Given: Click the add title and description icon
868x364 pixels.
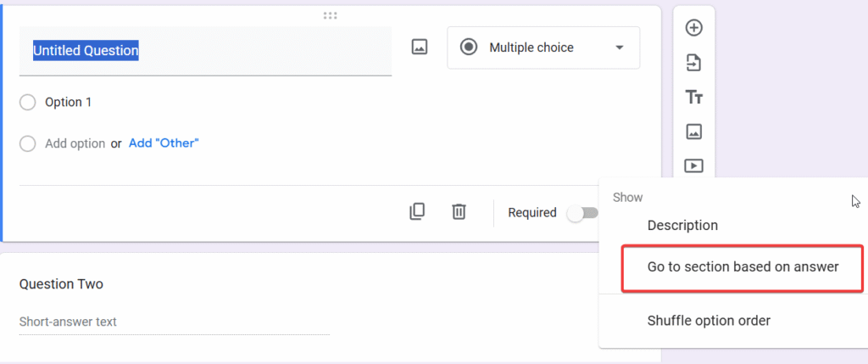Looking at the screenshot, I should tap(693, 98).
